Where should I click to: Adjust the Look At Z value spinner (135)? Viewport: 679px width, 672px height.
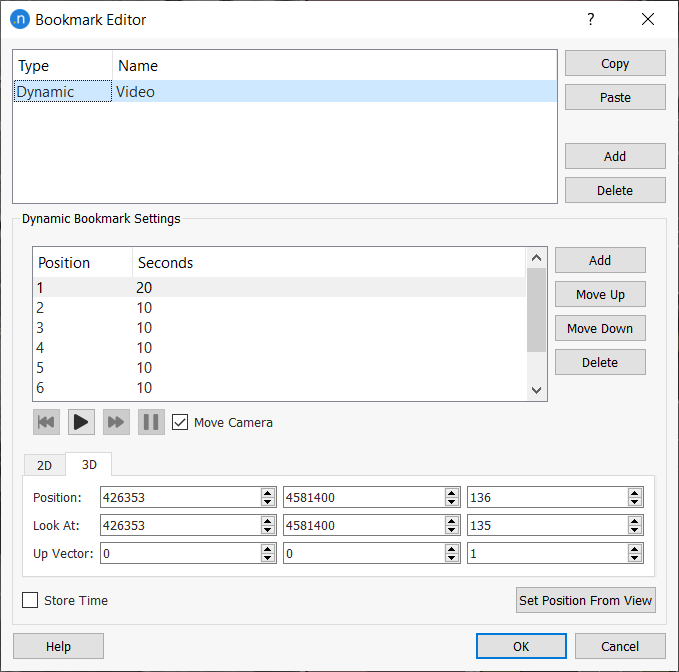coord(635,525)
